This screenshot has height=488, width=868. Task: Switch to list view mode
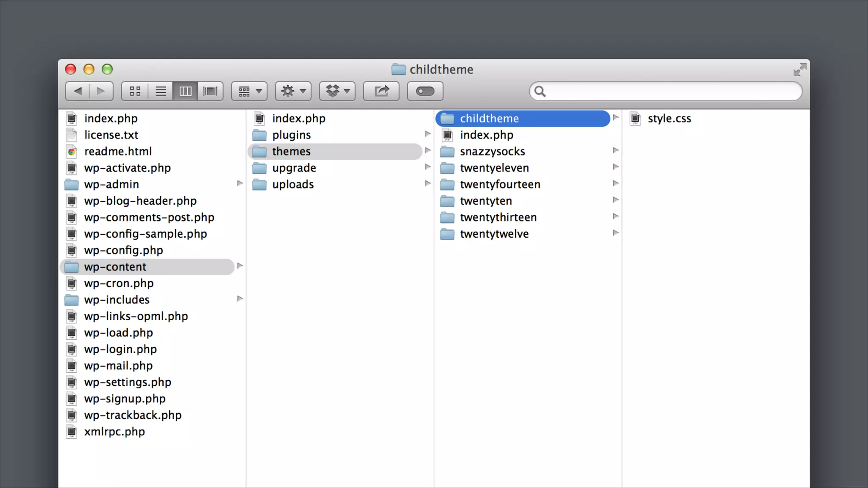161,91
